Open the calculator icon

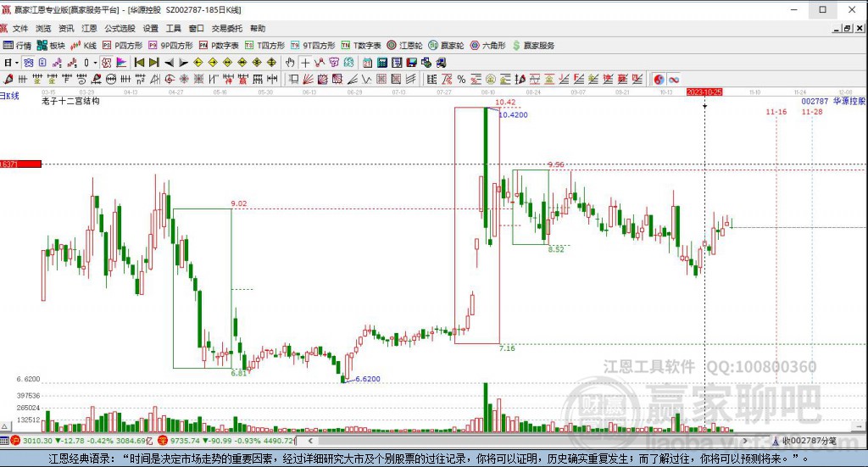pyautogui.click(x=382, y=63)
